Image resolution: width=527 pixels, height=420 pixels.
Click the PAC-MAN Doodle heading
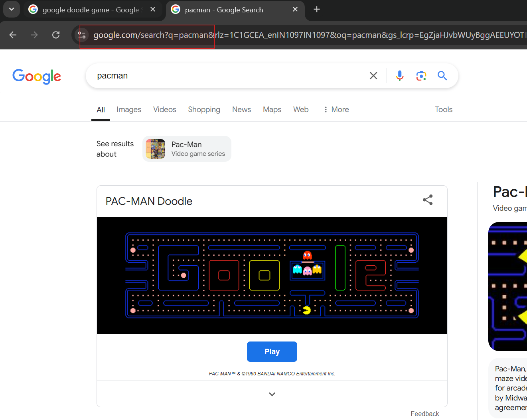click(149, 201)
